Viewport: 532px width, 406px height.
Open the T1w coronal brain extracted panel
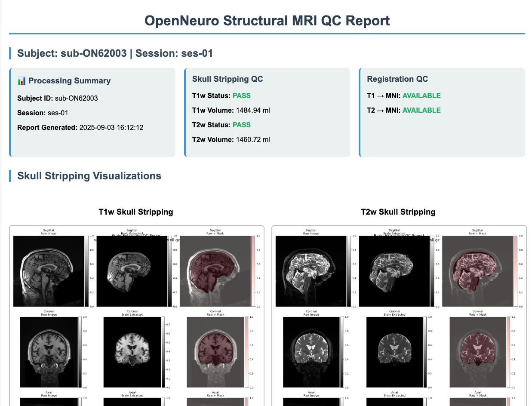tap(132, 352)
